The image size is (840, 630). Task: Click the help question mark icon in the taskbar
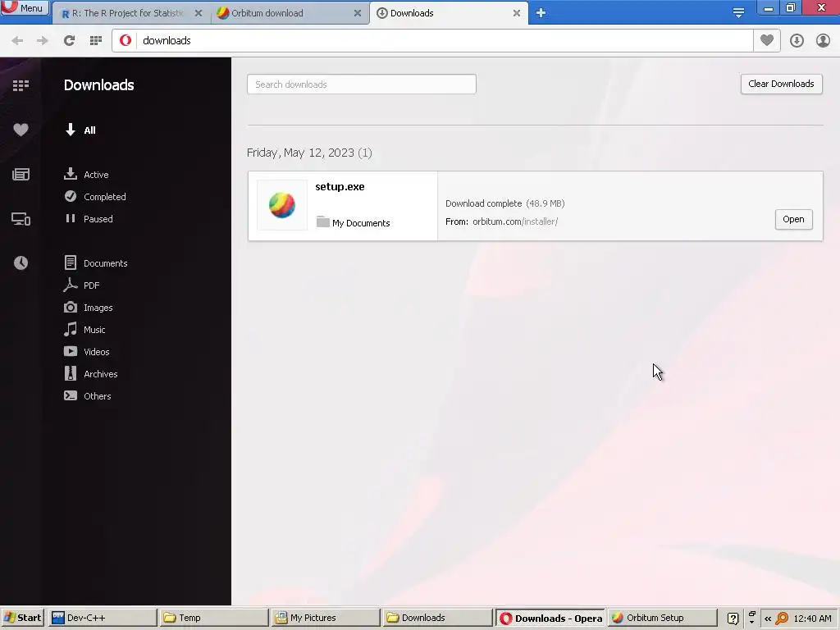pyautogui.click(x=733, y=619)
